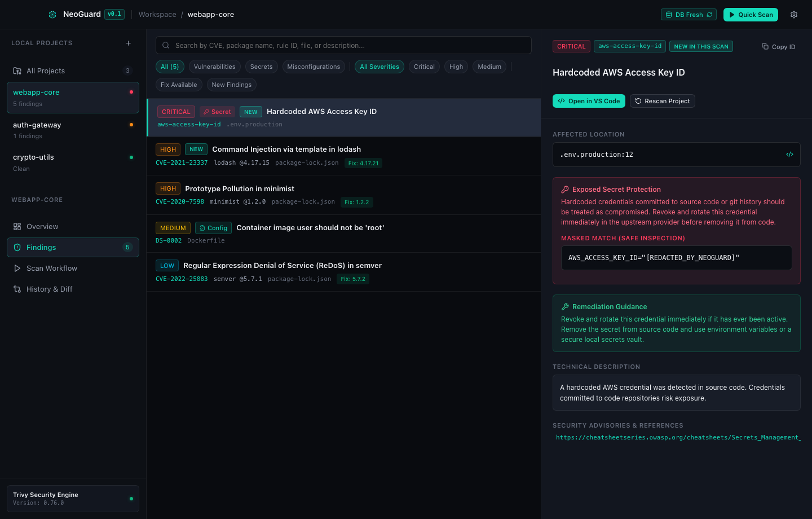The width and height of the screenshot is (812, 519).
Task: Filter by Medium severity
Action: [489, 67]
